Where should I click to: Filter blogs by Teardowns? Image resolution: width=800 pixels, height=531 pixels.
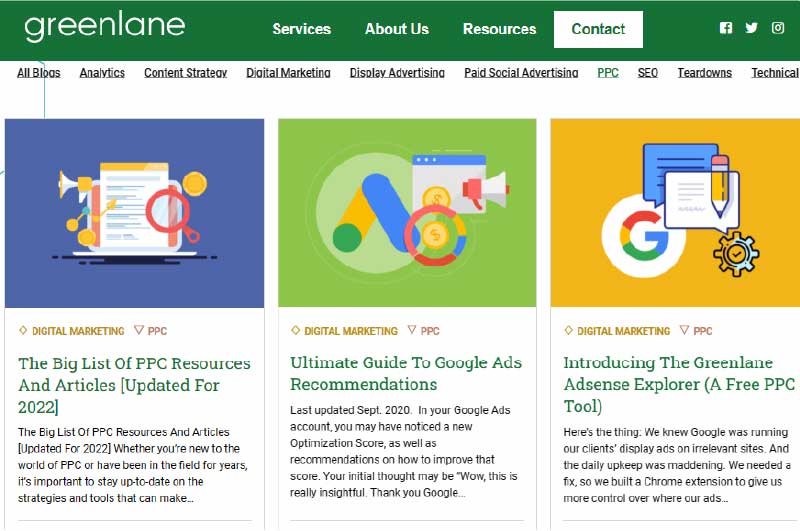[x=705, y=73]
